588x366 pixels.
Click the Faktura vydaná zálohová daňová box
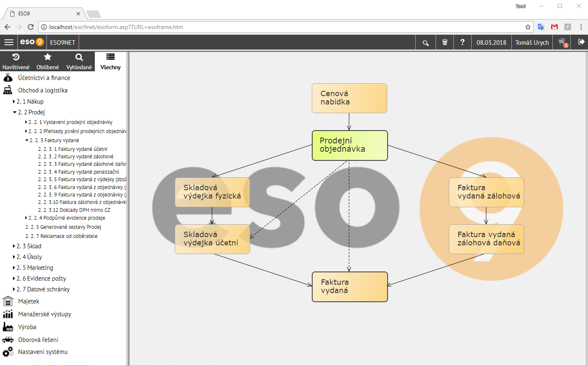487,239
